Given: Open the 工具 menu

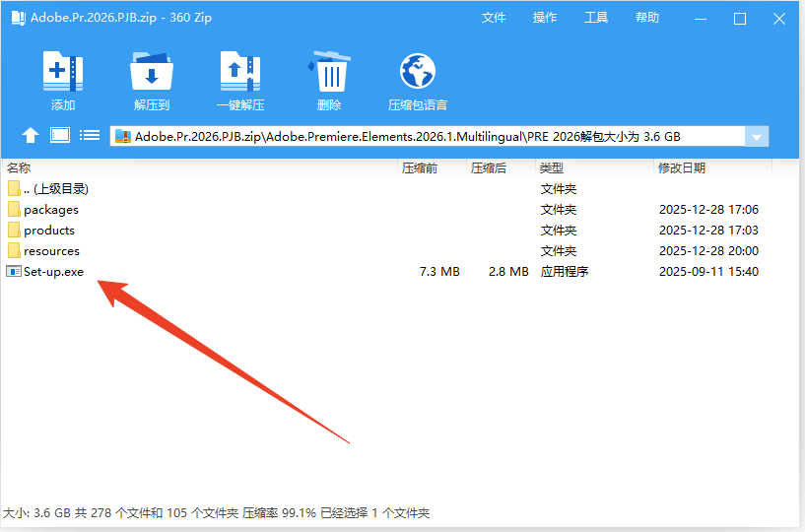Looking at the screenshot, I should coord(596,18).
